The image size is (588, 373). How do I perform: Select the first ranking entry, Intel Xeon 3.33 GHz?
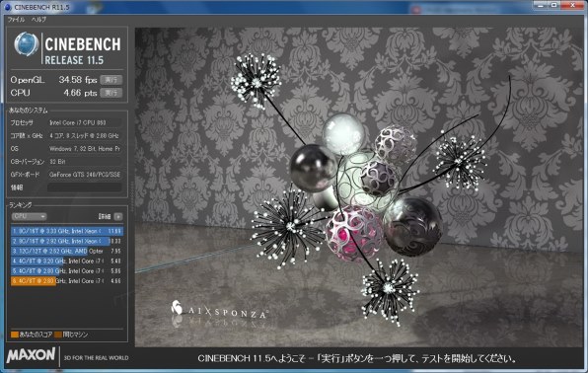tap(67, 231)
